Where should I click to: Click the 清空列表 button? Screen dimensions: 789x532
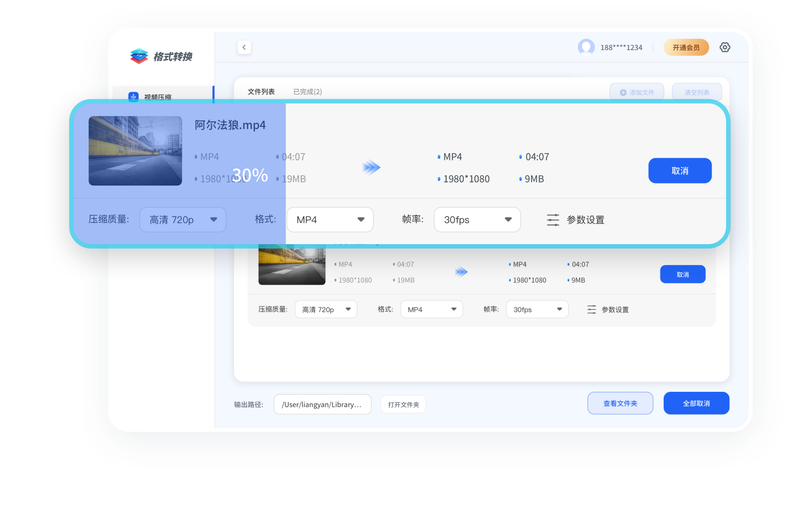tap(697, 92)
